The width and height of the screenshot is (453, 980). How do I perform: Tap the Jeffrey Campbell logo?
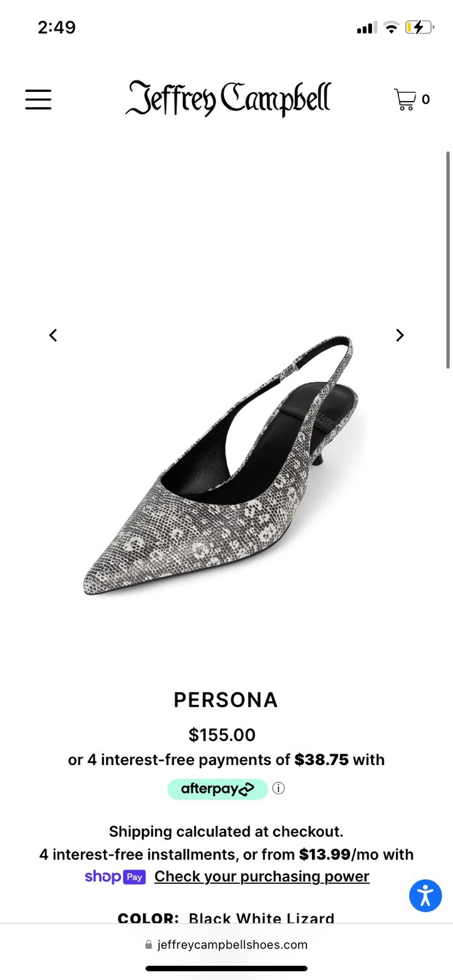click(x=228, y=99)
